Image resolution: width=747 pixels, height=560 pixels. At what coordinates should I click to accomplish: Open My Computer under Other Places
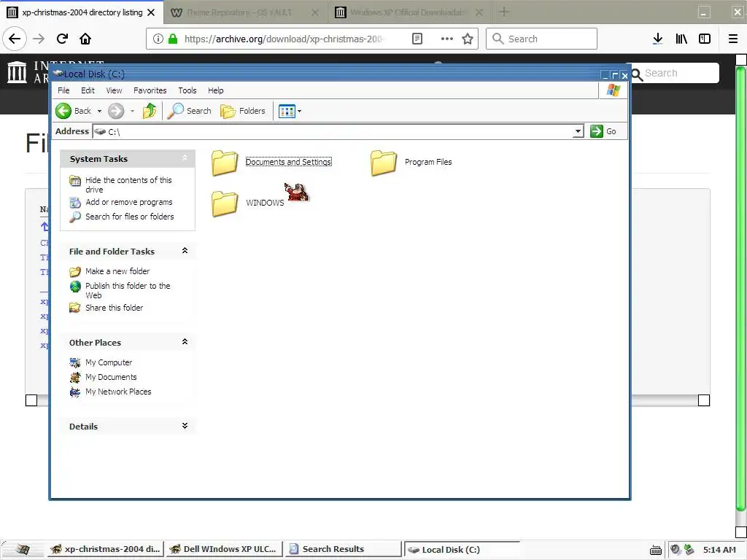point(109,362)
